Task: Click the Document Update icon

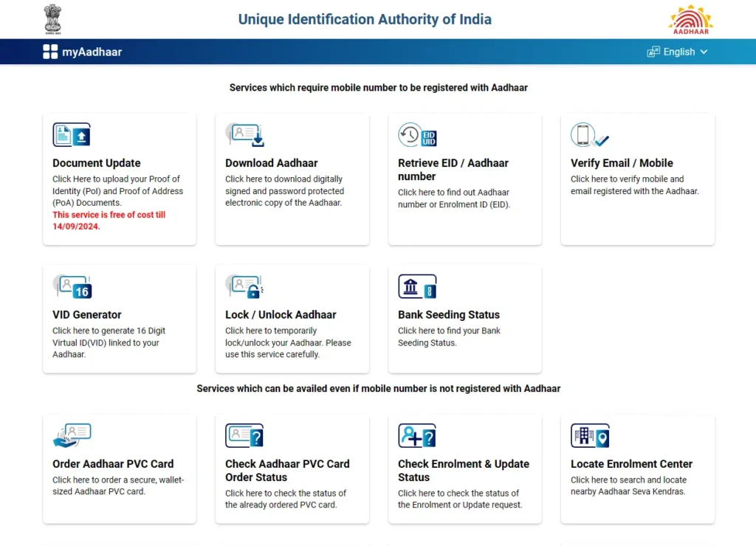Action: (72, 136)
